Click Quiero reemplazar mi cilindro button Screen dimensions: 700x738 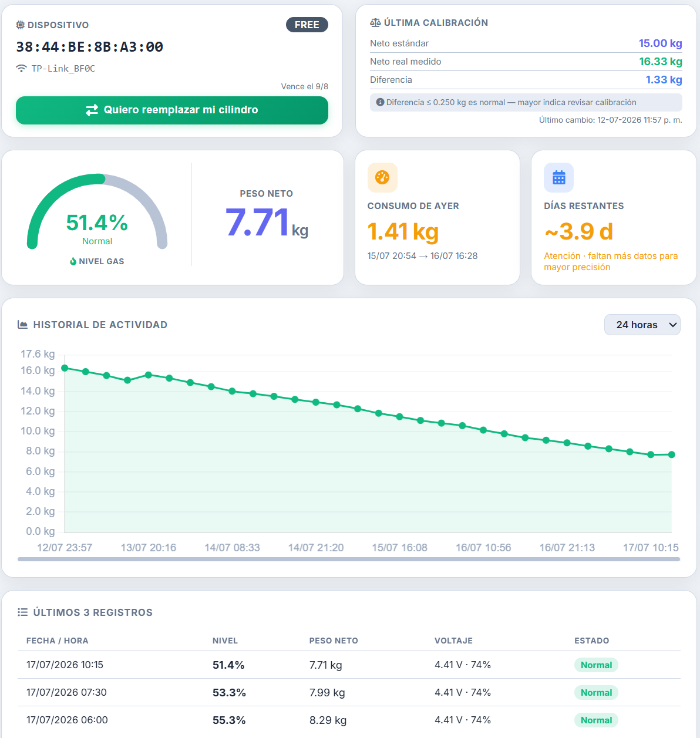pos(172,110)
